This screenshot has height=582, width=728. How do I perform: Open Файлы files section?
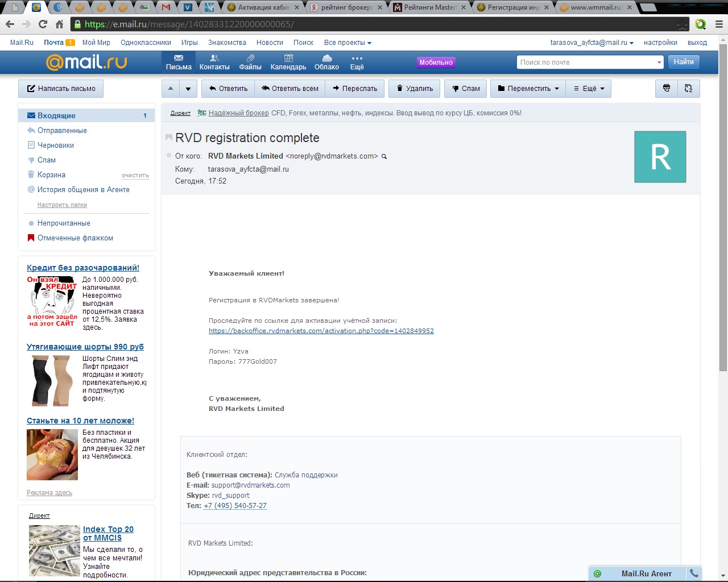pos(250,63)
